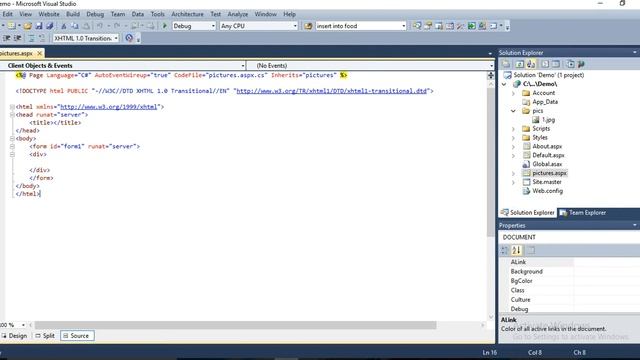Screen dimensions: 640x360
Task: Click the Refresh icon in the Solution Explorer toolbar
Action: pyautogui.click(x=519, y=64)
